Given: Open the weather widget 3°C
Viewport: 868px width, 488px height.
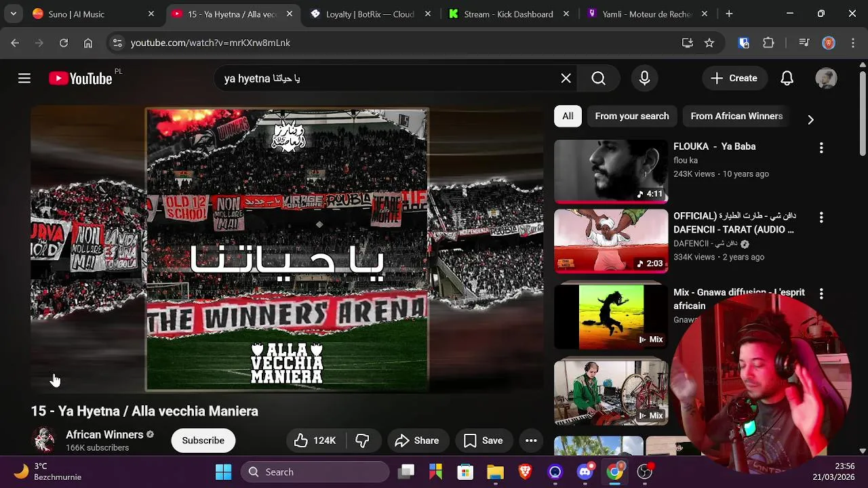Looking at the screenshot, I should pos(47,472).
